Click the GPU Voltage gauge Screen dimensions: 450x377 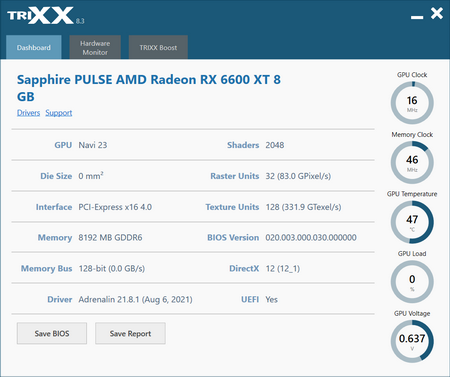(412, 341)
